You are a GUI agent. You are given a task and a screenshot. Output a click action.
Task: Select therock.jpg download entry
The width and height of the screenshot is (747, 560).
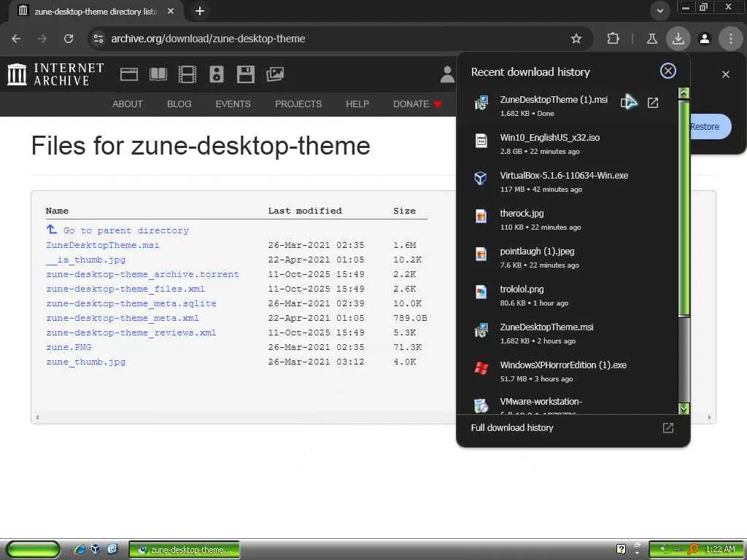[567, 219]
